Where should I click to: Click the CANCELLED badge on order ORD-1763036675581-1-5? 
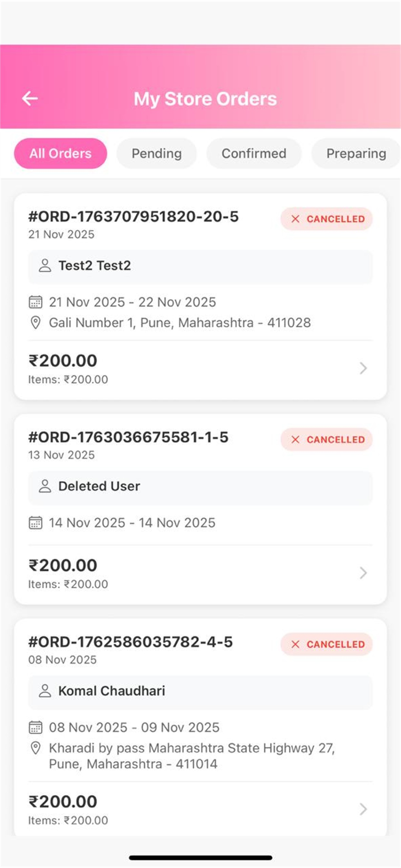326,439
